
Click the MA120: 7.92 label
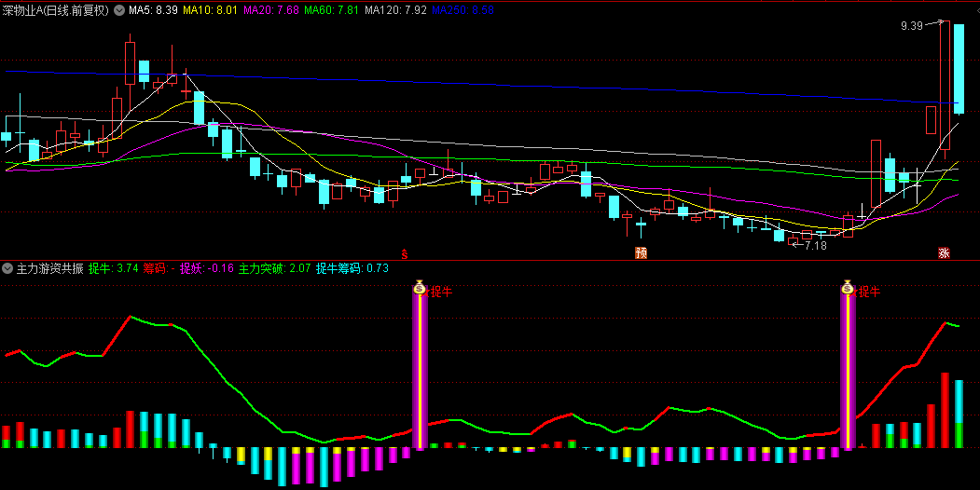[395, 10]
